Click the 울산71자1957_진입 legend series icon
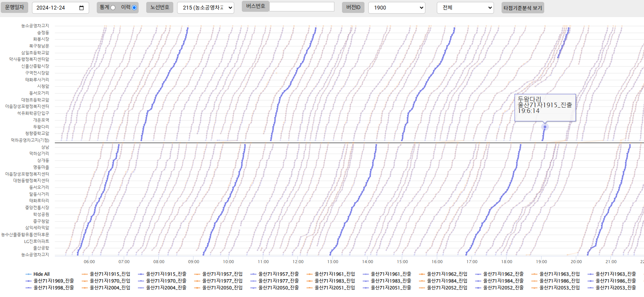This screenshot has height=297, width=644. 197,274
